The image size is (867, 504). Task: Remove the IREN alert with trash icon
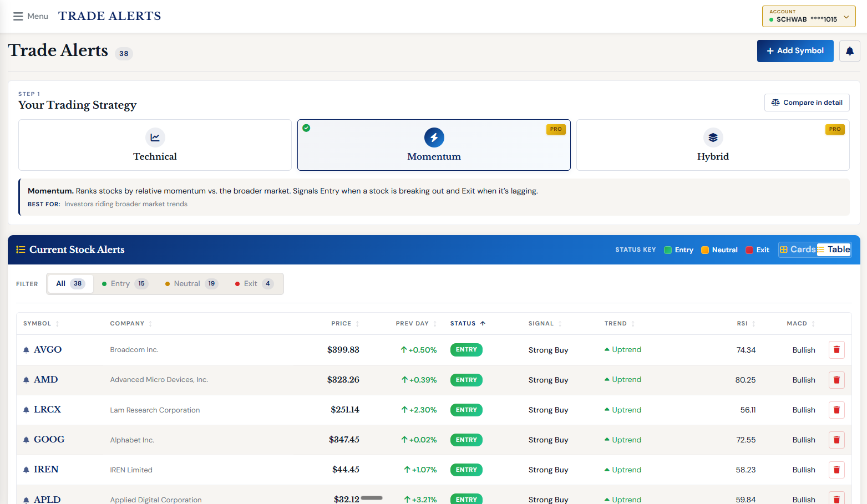836,470
